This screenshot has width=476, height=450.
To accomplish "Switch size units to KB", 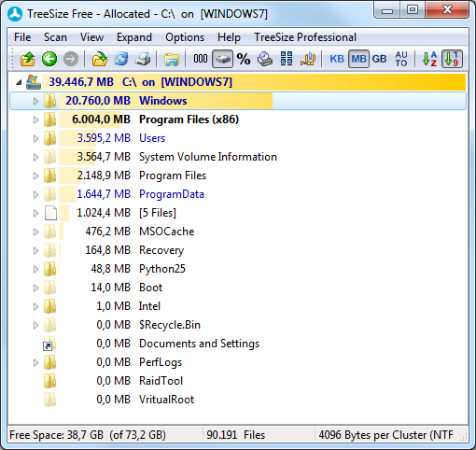I will pyautogui.click(x=337, y=59).
